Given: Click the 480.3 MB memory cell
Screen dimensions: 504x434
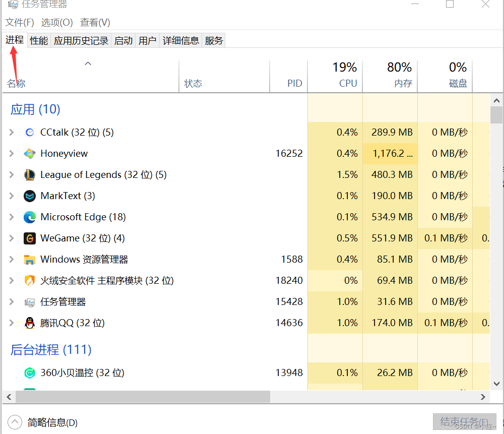Looking at the screenshot, I should [x=390, y=175].
